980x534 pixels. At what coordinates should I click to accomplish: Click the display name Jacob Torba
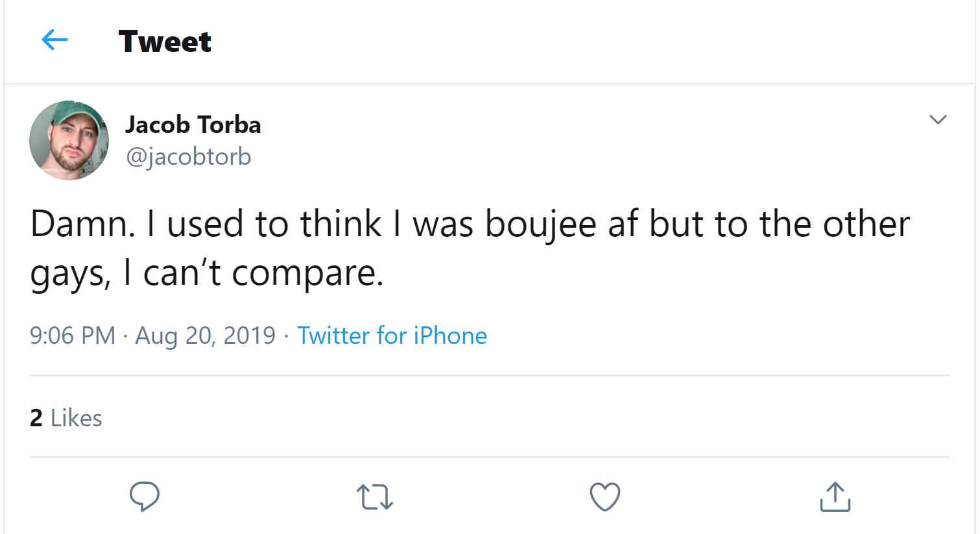tap(193, 125)
